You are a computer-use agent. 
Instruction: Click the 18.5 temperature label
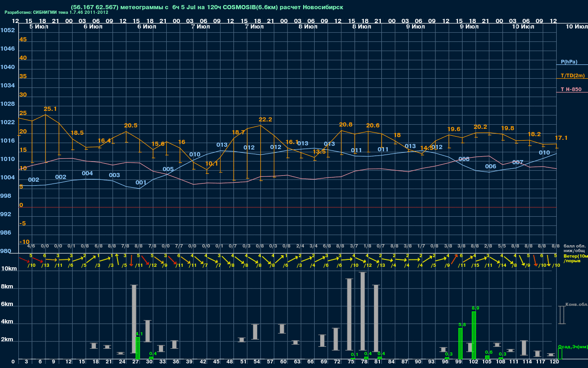click(x=77, y=132)
